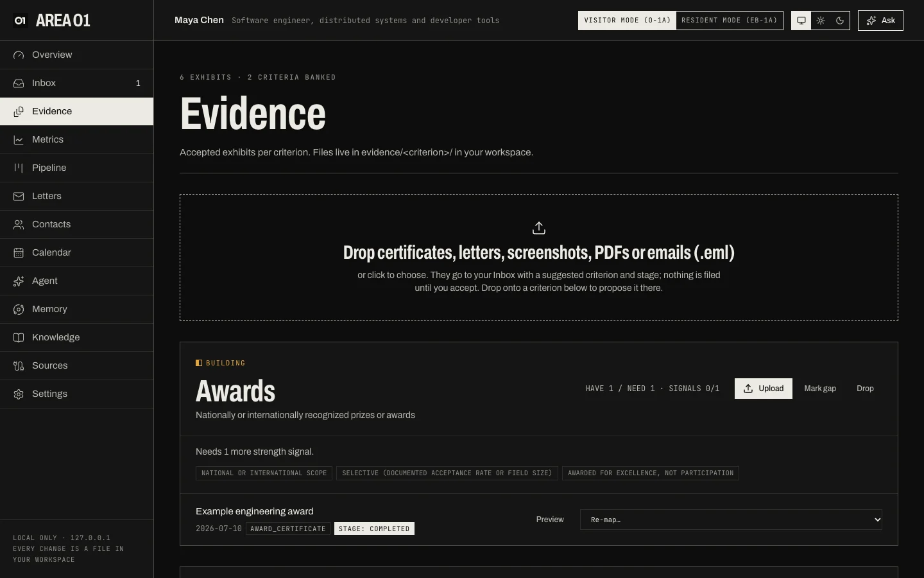Click the Knowledge book icon
Image resolution: width=924 pixels, height=578 pixels.
click(19, 338)
